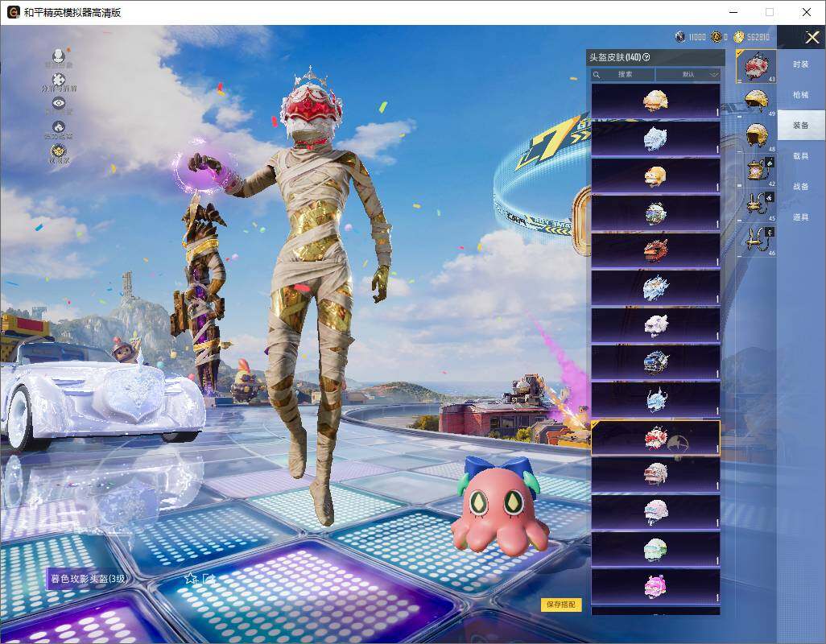Switch to the 时装 tab
The width and height of the screenshot is (826, 644).
[x=801, y=64]
